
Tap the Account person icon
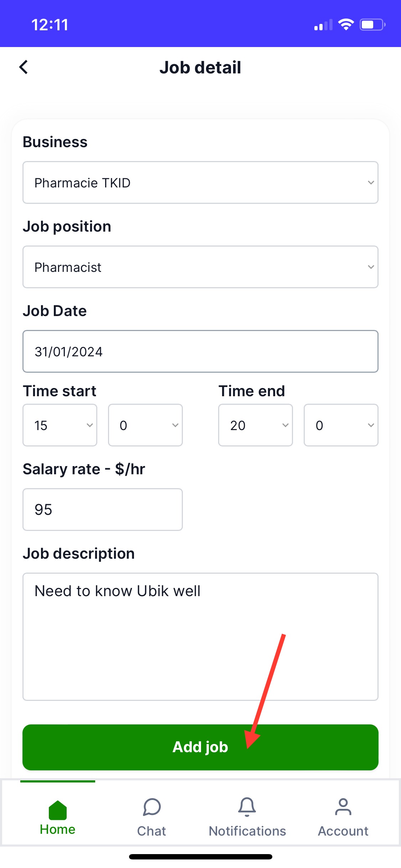coord(343,807)
